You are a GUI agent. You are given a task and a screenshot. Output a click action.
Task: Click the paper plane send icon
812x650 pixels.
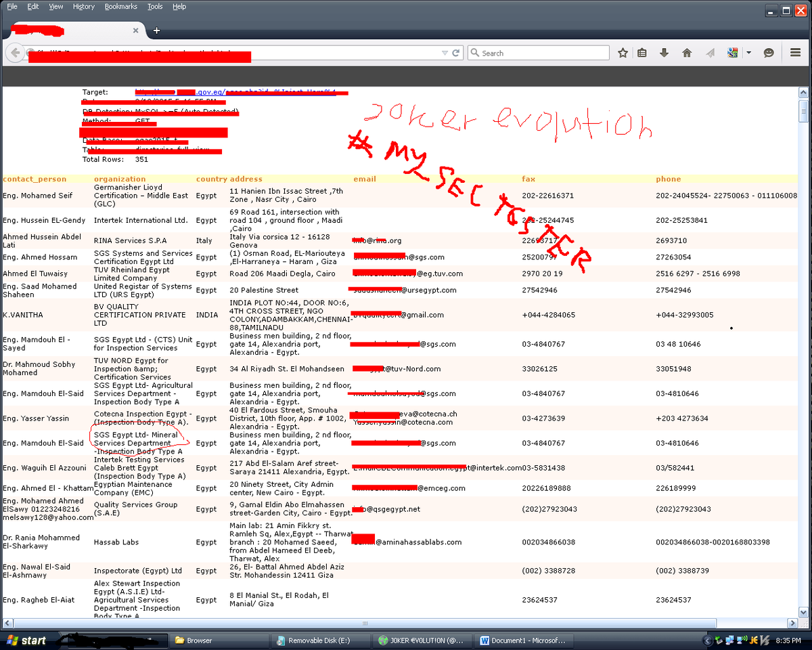point(710,53)
